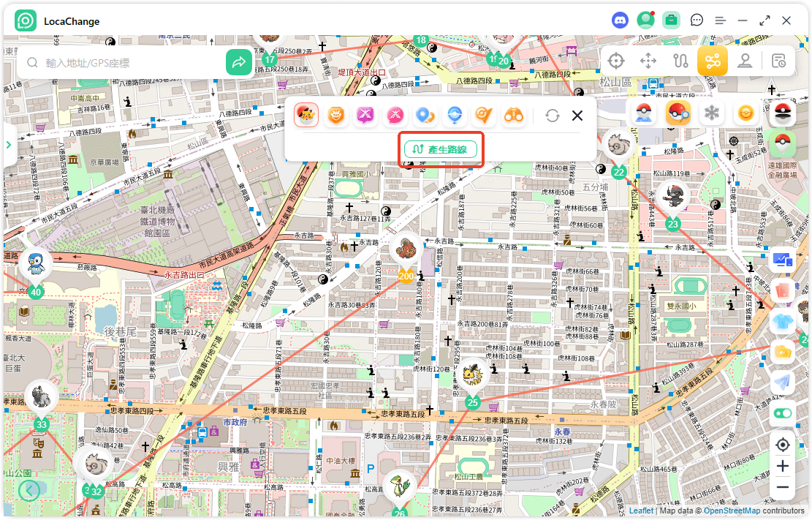Click the snowflake cooldown icon
The height and width of the screenshot is (520, 812).
coord(712,113)
